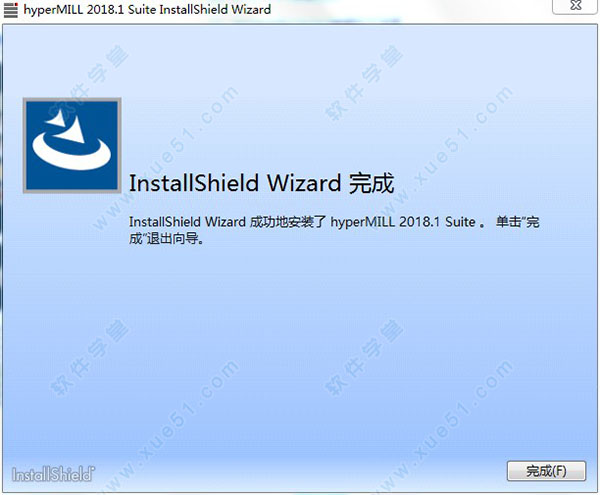Click the "InstallShield" word in the large heading
600x495 pixels.
pos(194,183)
